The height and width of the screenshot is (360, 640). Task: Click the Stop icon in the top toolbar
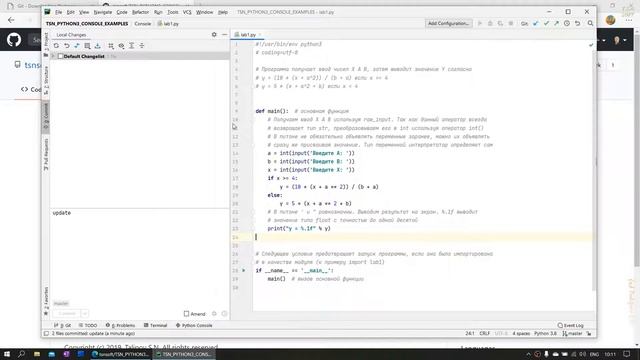511,24
